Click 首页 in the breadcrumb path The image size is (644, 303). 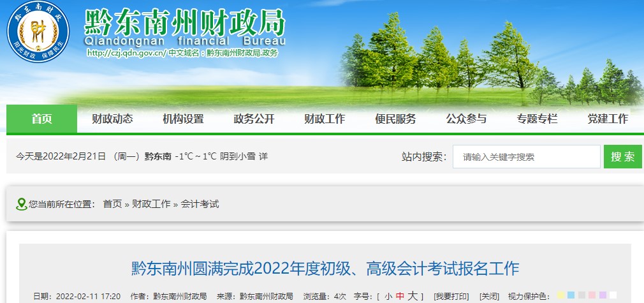[x=112, y=204]
